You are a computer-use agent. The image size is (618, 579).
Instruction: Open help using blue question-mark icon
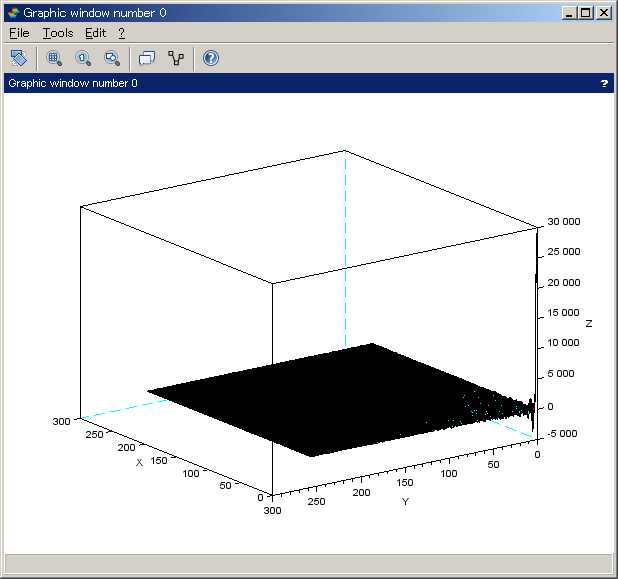tap(210, 58)
